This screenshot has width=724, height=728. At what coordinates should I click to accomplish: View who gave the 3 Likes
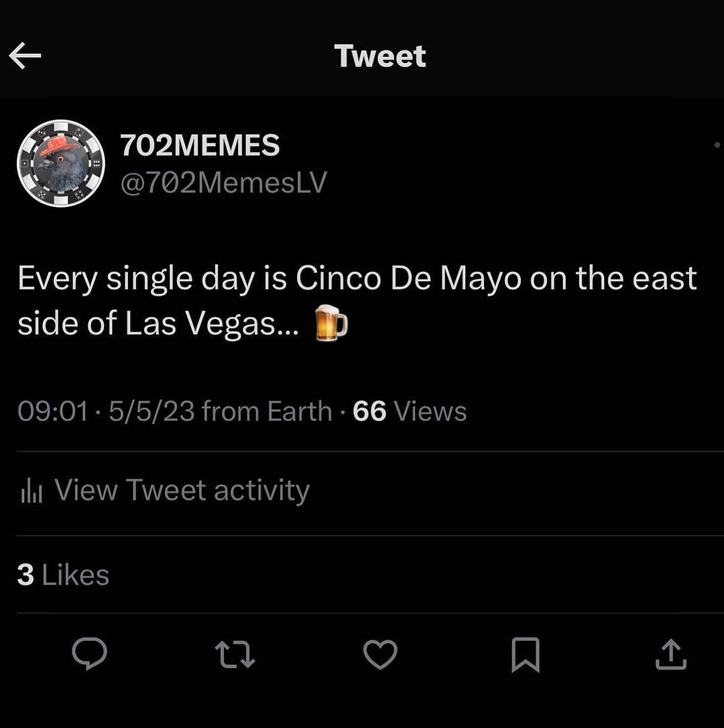click(63, 575)
